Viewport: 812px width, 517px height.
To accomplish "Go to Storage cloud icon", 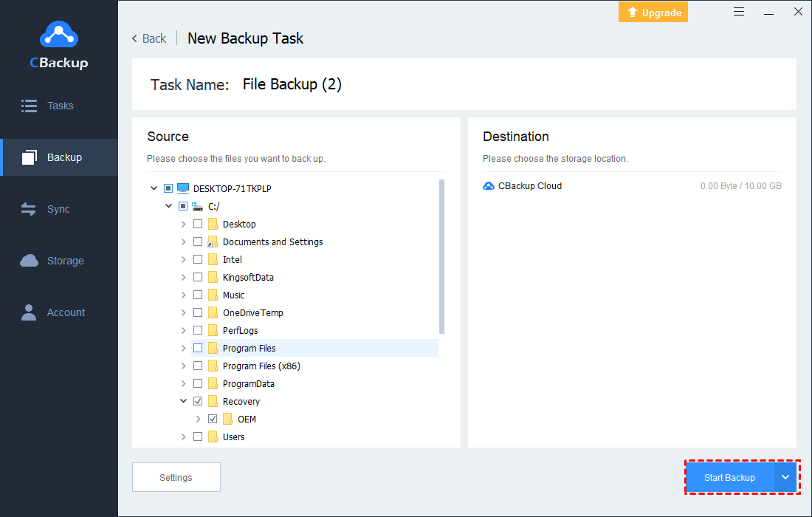I will coord(30,261).
